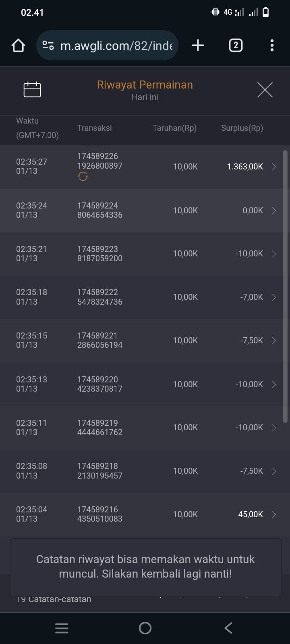Expand the 45,00K surplus row chevron

(274, 514)
